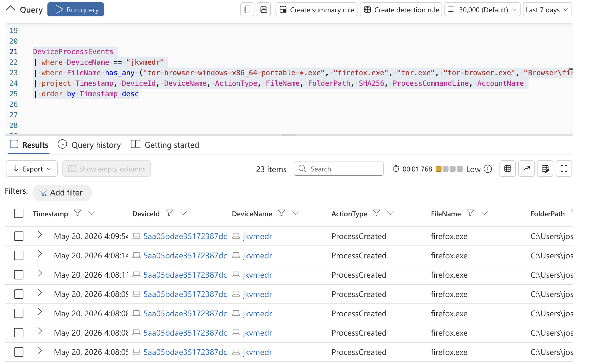Open the ActionType column chevron menu

pos(391,213)
